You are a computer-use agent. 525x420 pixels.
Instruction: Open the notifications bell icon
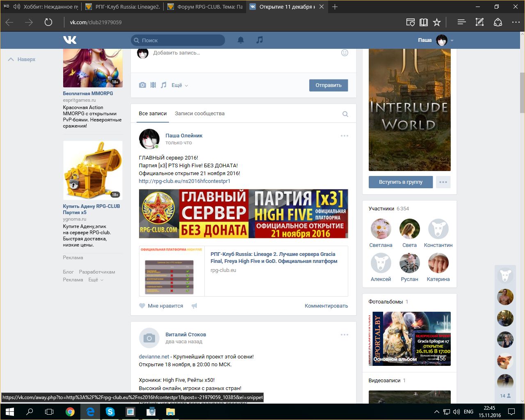(241, 40)
